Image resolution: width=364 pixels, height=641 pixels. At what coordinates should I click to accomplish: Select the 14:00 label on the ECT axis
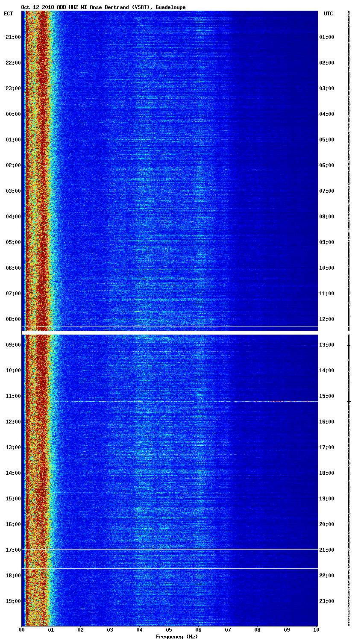13,473
